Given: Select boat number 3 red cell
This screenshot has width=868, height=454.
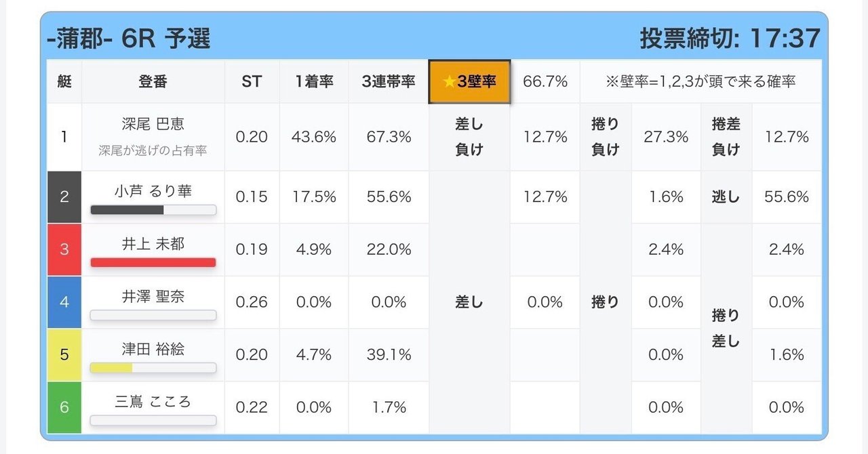Looking at the screenshot, I should coord(64,249).
